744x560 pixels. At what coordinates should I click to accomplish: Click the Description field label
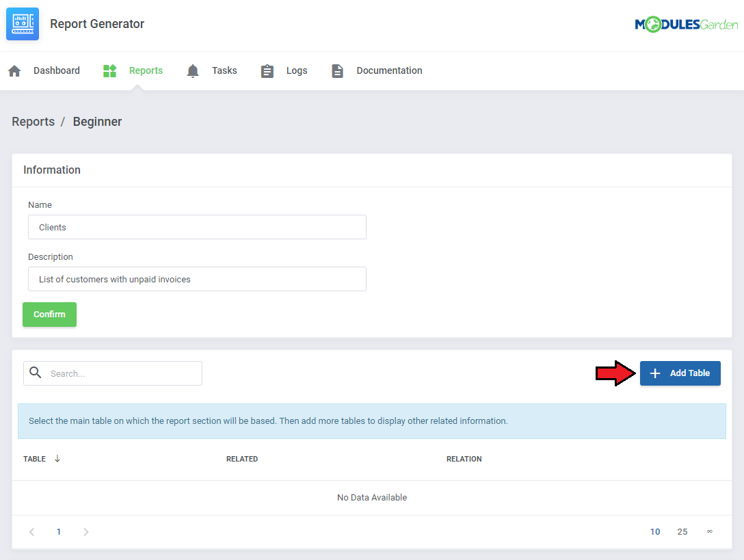tap(51, 256)
